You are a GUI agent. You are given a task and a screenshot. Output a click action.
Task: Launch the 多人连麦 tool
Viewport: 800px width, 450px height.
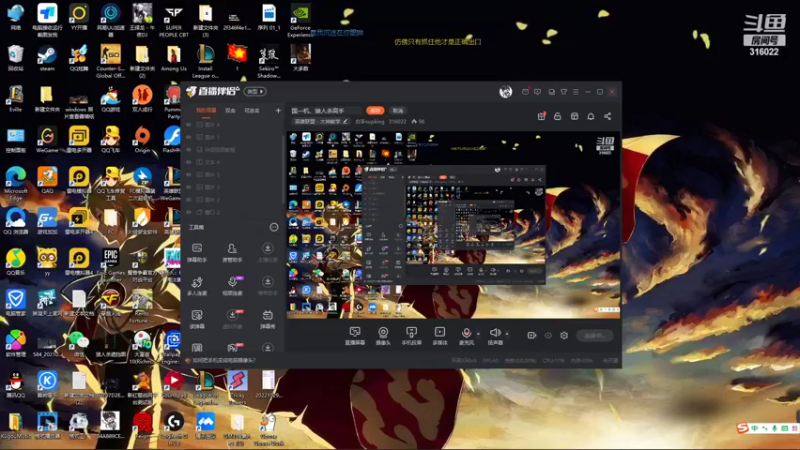[x=197, y=286]
